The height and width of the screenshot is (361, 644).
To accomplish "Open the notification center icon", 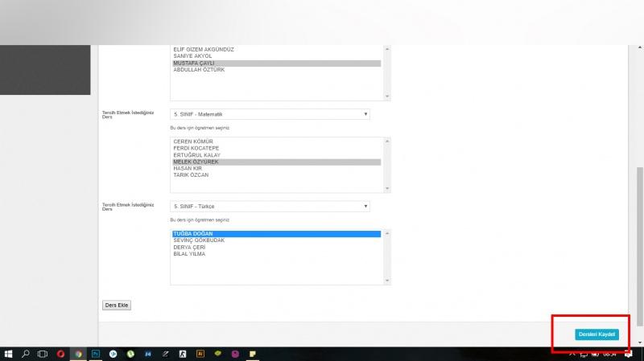I will 628,354.
